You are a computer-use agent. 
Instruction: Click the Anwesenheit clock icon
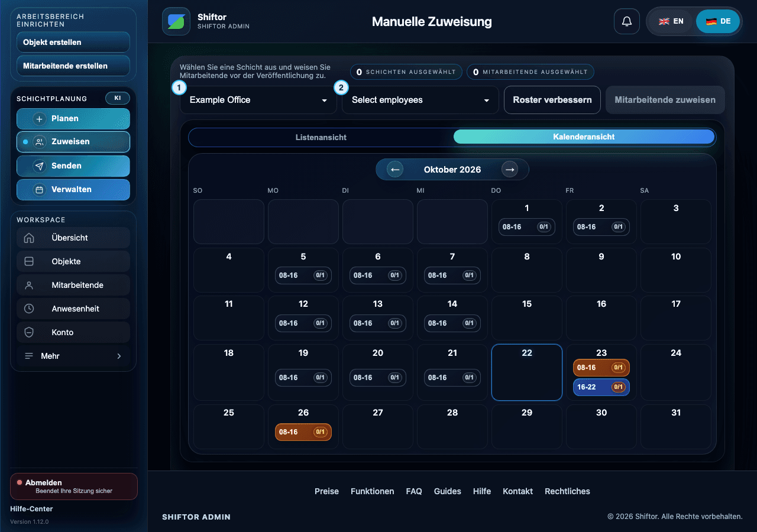point(29,309)
